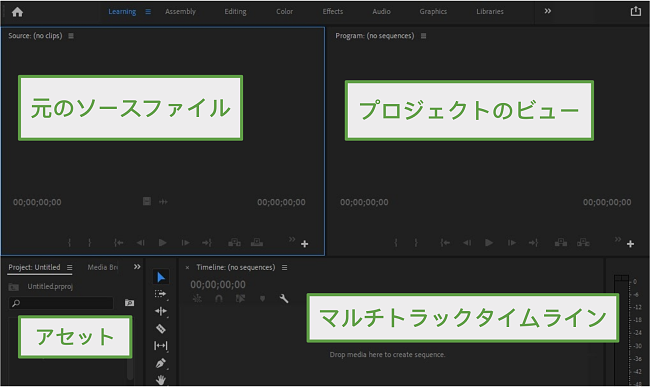
Task: Click Mark In in Source monitor
Action: click(70, 243)
